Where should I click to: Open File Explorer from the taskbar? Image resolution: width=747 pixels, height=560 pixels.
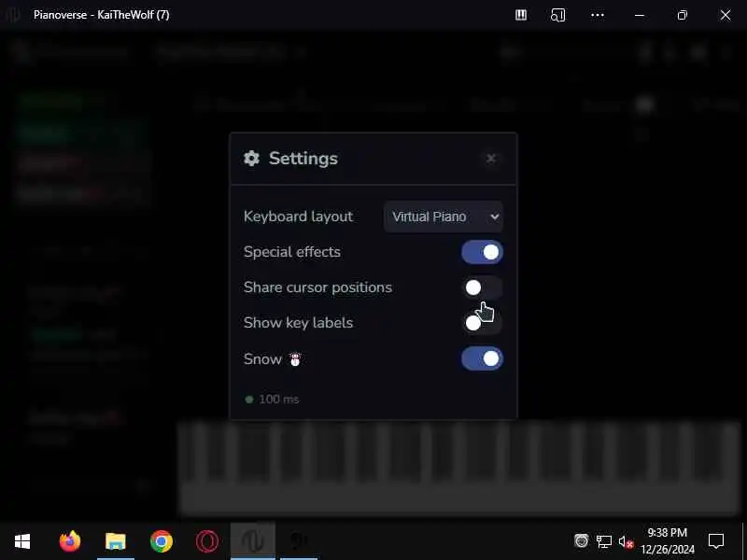tap(116, 541)
